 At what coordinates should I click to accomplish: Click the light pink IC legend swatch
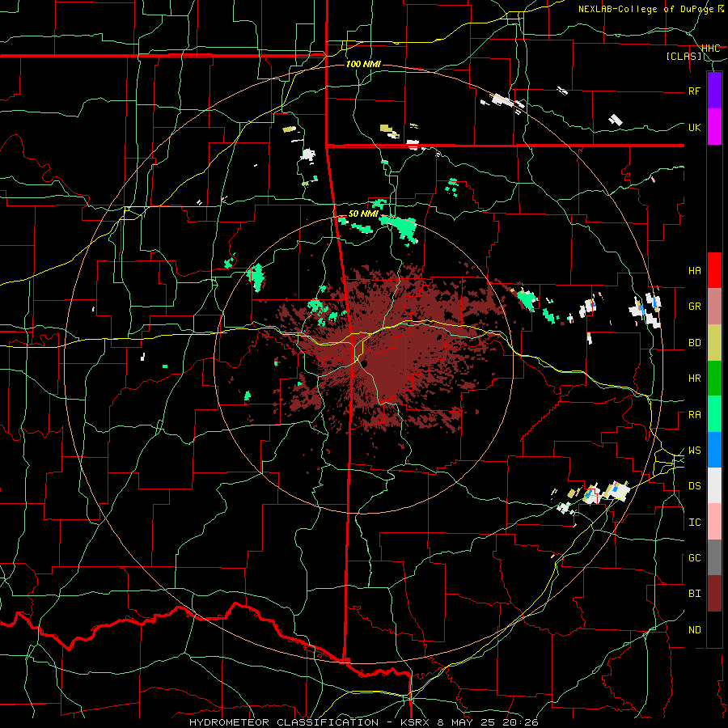[714, 522]
